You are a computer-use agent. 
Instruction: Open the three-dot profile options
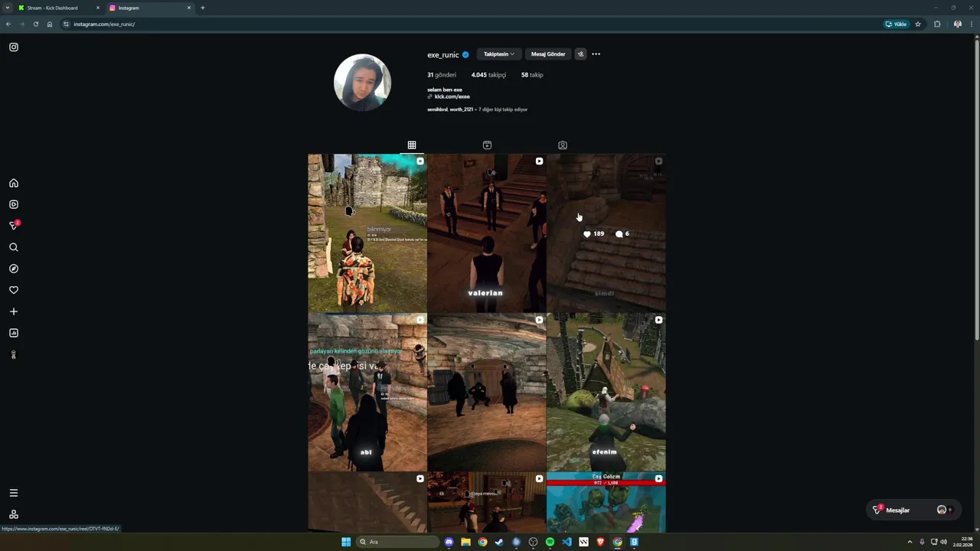596,54
